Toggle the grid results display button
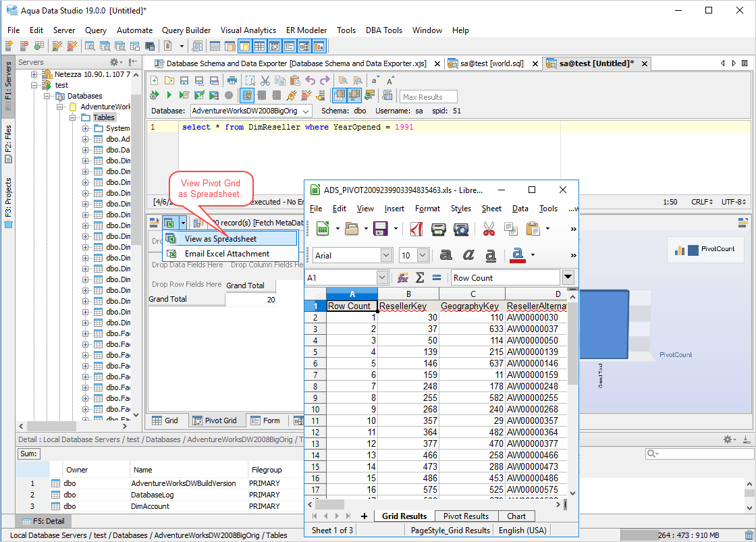The image size is (756, 542). pos(340,95)
